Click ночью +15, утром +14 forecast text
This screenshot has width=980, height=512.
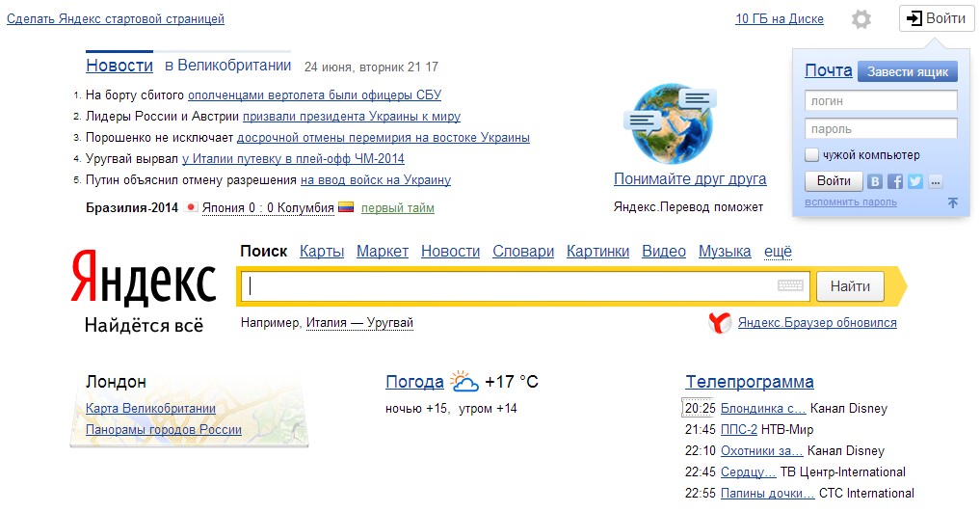pyautogui.click(x=451, y=408)
